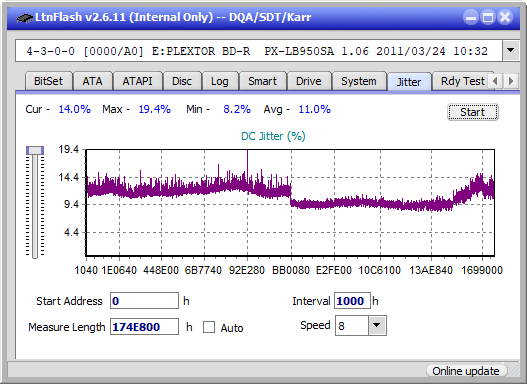
Task: Click x-axis label 1699000
Action: point(482,270)
